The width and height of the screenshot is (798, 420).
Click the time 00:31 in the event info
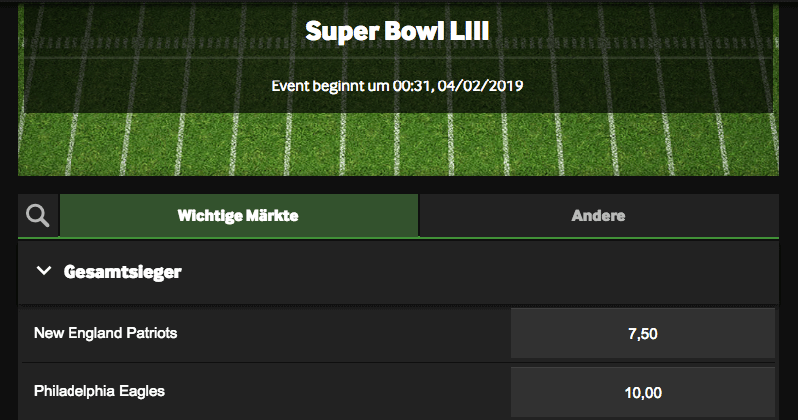click(x=411, y=86)
